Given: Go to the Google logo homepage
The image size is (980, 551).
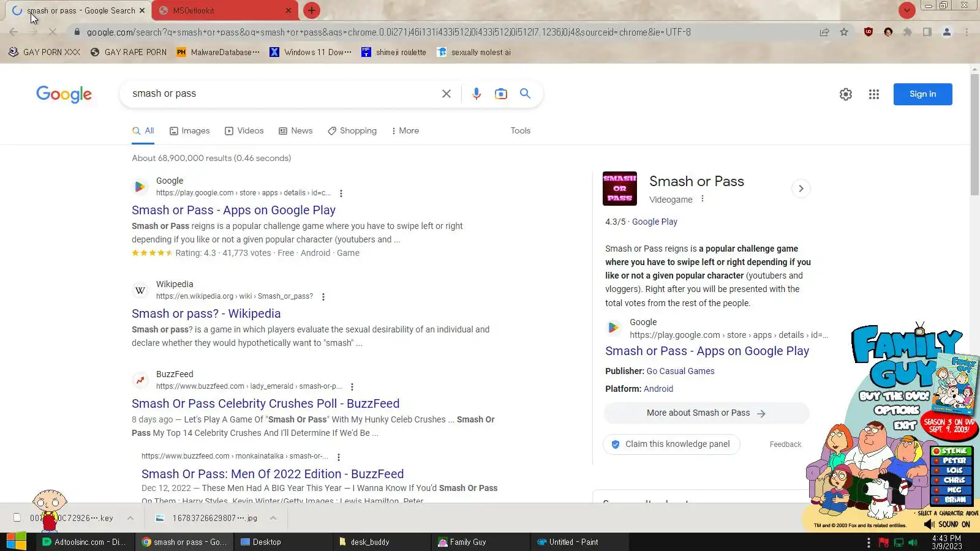Looking at the screenshot, I should coord(64,94).
